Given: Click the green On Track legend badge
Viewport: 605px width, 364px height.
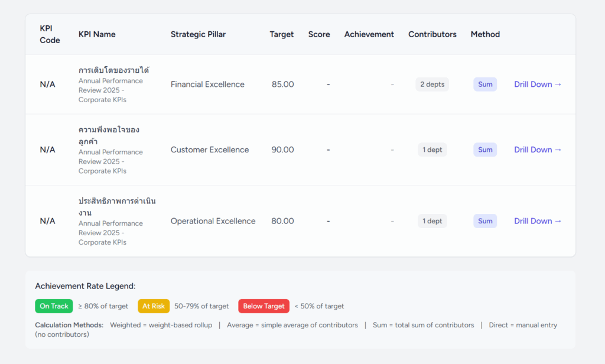Looking at the screenshot, I should click(54, 306).
